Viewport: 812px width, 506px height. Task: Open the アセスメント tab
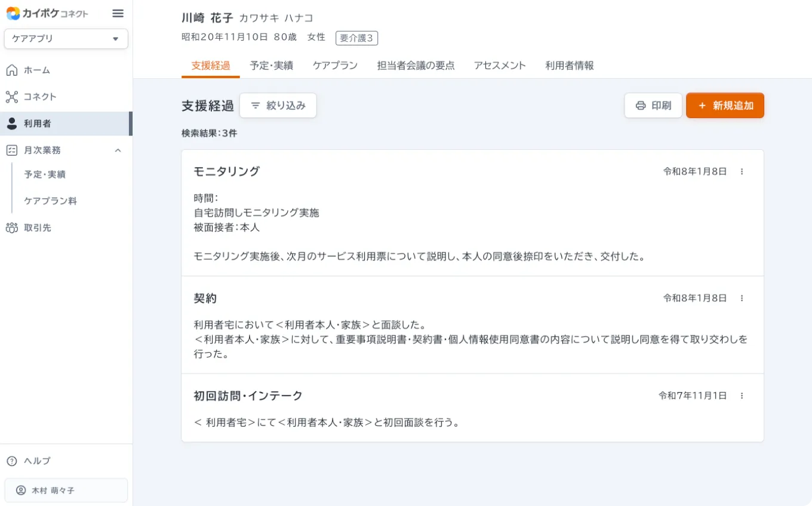500,66
